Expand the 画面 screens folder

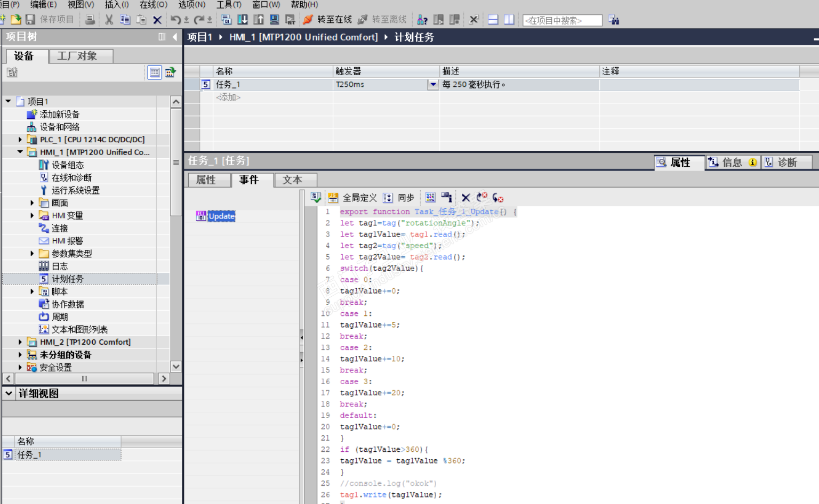click(32, 203)
